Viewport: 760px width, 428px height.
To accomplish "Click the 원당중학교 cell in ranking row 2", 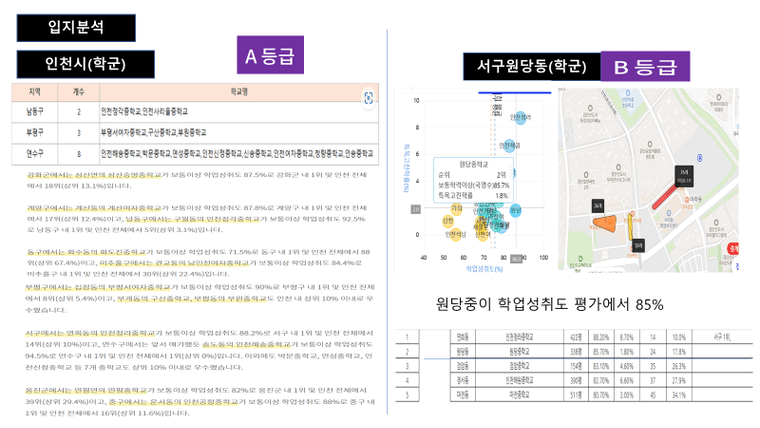I will (x=519, y=351).
